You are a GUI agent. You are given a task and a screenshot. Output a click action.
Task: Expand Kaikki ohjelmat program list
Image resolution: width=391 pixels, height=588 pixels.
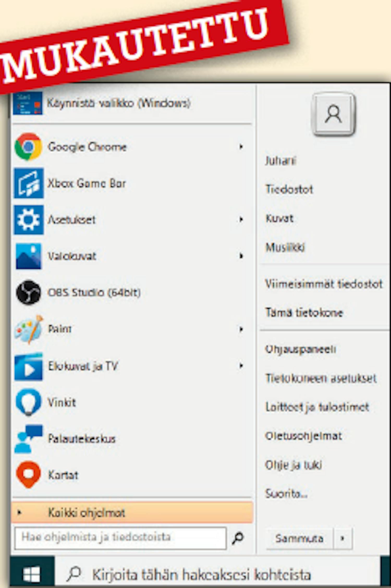pos(132,513)
